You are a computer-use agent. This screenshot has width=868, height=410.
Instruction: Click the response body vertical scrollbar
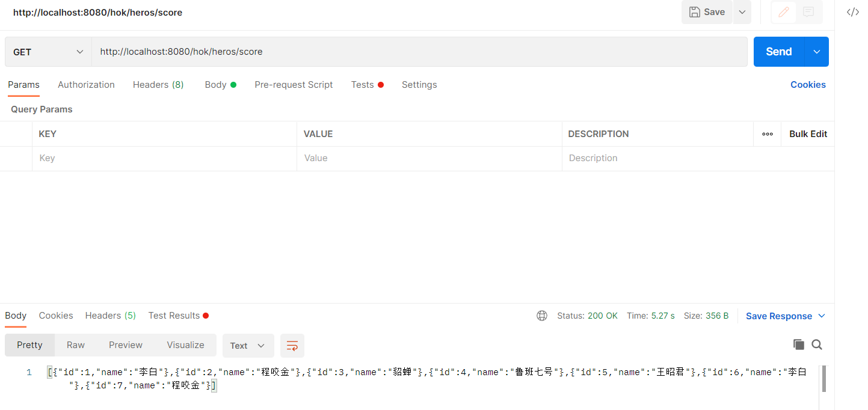point(823,379)
